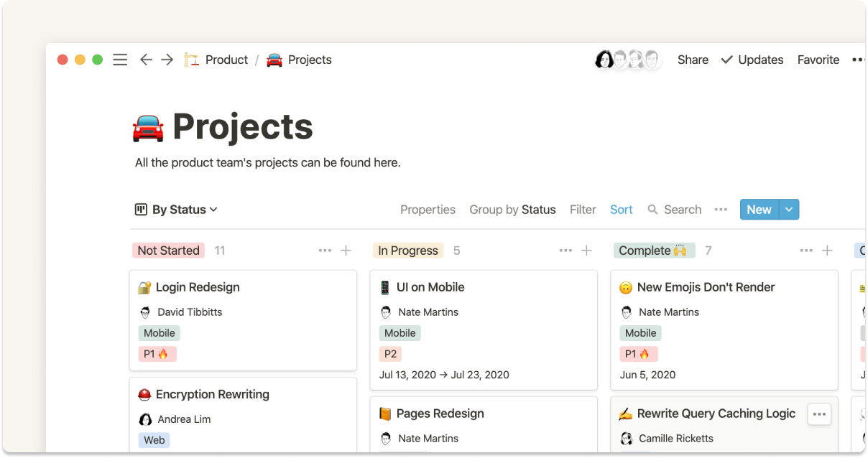
Task: Click Nate Martins on Pages Redesign card
Action: tap(428, 439)
